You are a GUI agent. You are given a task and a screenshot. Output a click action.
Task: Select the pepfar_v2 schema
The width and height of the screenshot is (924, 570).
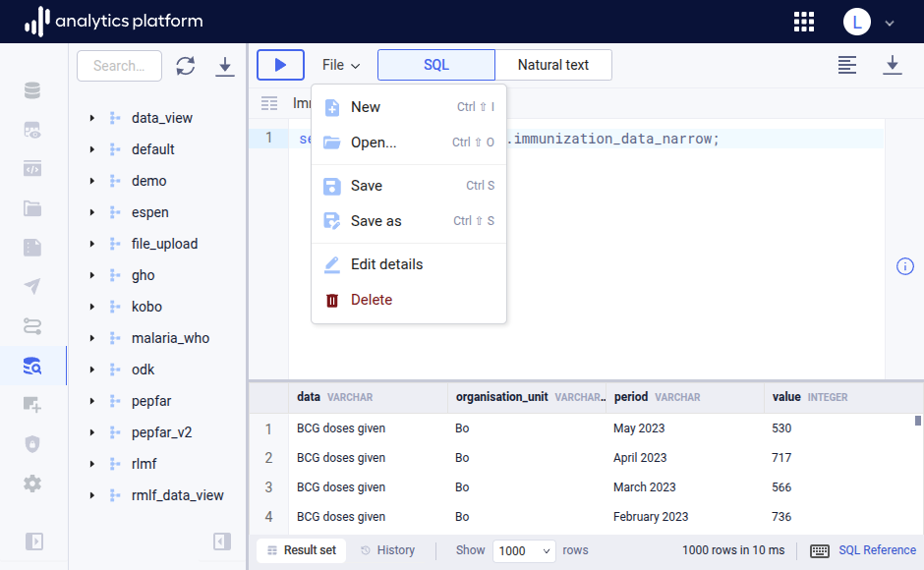[x=161, y=432]
